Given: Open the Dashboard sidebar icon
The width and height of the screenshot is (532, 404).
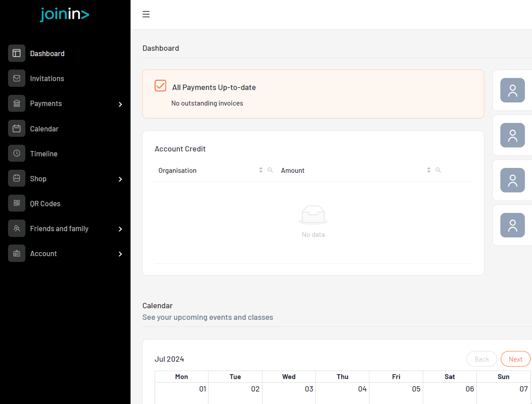Looking at the screenshot, I should click(x=16, y=53).
